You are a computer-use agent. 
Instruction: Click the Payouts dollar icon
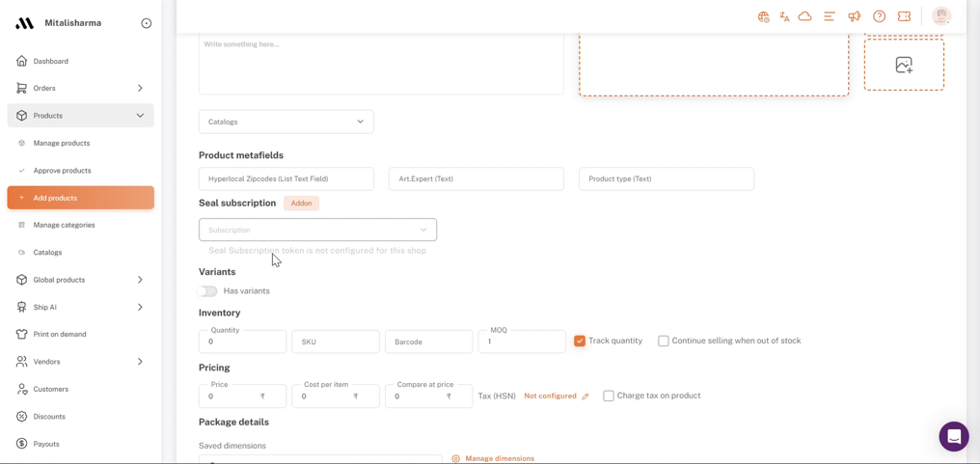tap(22, 444)
